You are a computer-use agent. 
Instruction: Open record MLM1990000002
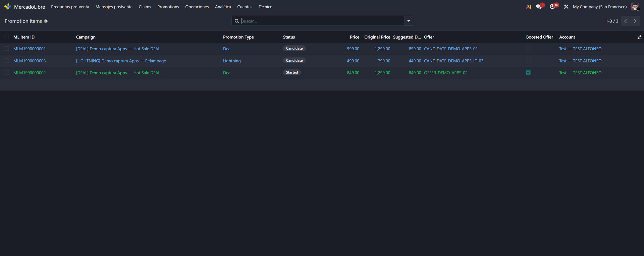click(x=30, y=73)
